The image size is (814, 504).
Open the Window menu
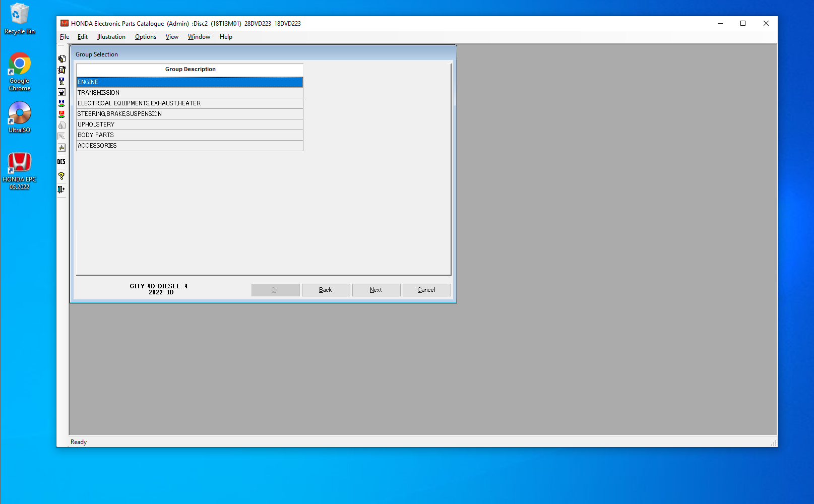(x=199, y=37)
